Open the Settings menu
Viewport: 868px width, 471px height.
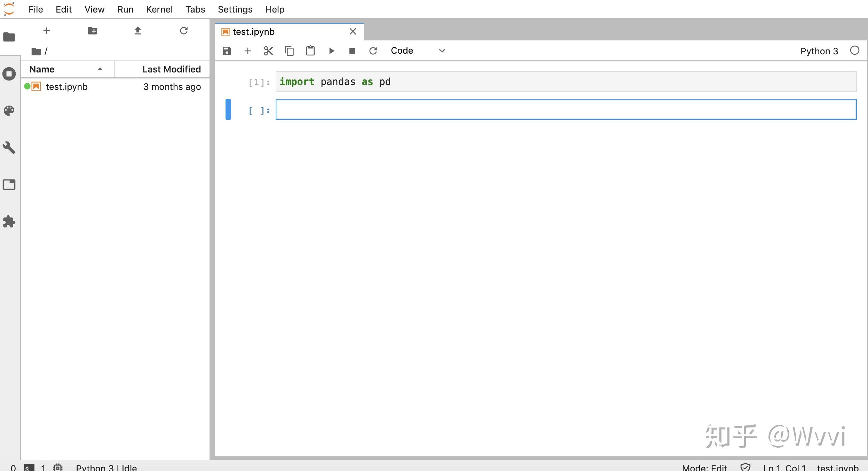click(235, 9)
